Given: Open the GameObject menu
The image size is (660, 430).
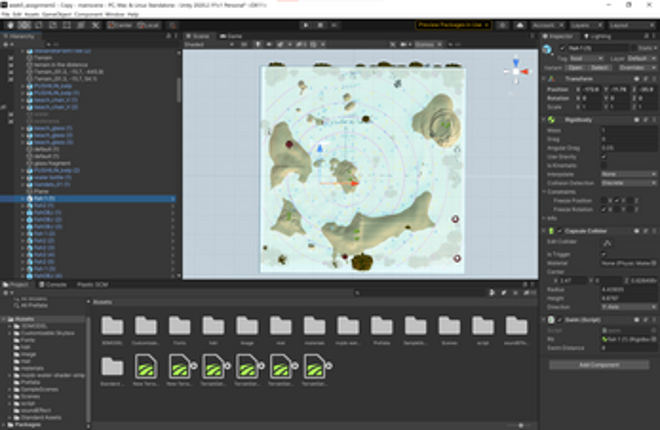Looking at the screenshot, I should point(56,14).
